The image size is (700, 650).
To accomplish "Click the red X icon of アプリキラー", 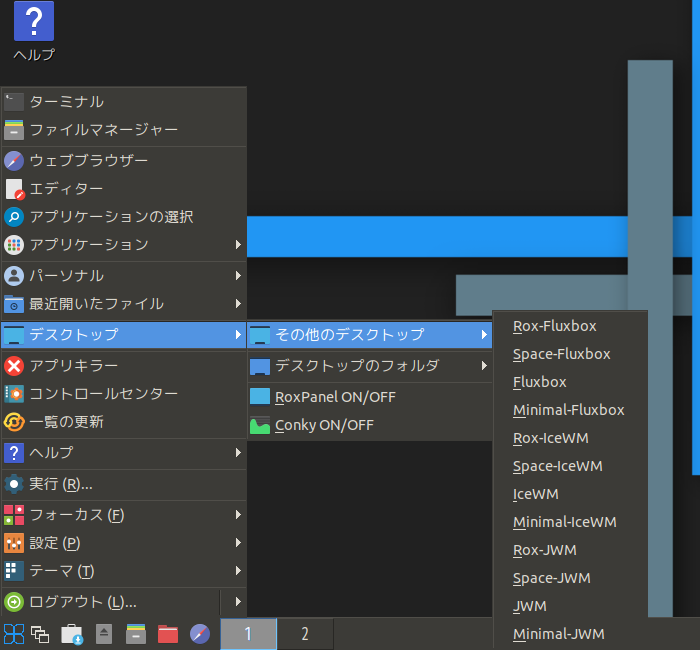I will (14, 366).
